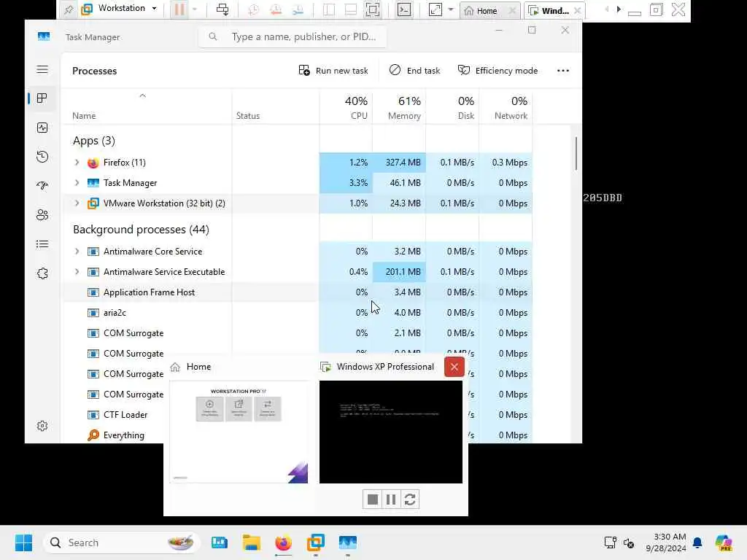Select Application Frame Host process
Viewport: 747px width, 560px height.
297,292
